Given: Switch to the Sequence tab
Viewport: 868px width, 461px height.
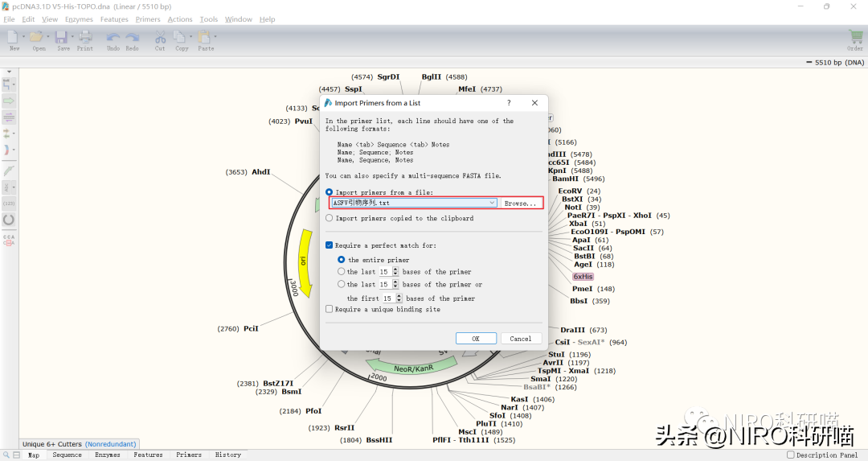Looking at the screenshot, I should [x=67, y=455].
